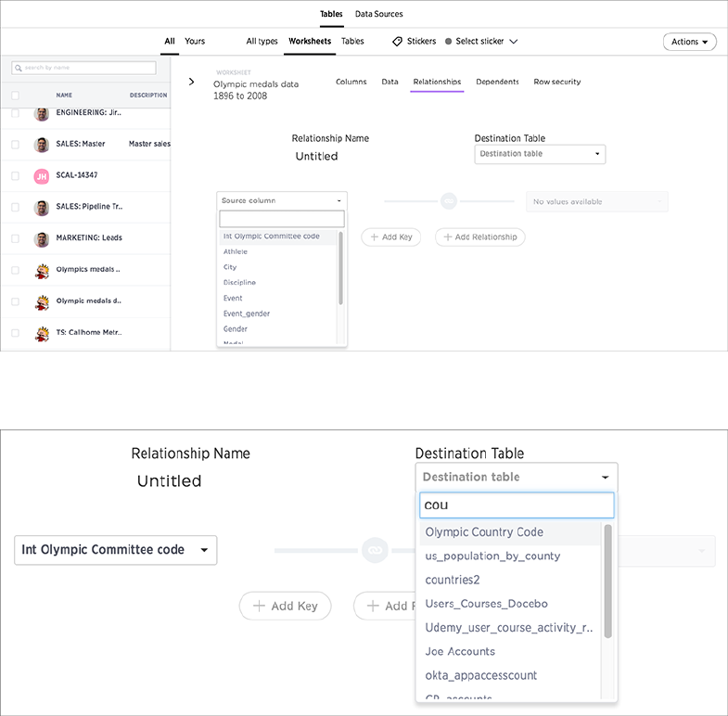Image resolution: width=728 pixels, height=716 pixels.
Task: Click the SALES: Master owner avatar
Action: [42, 145]
